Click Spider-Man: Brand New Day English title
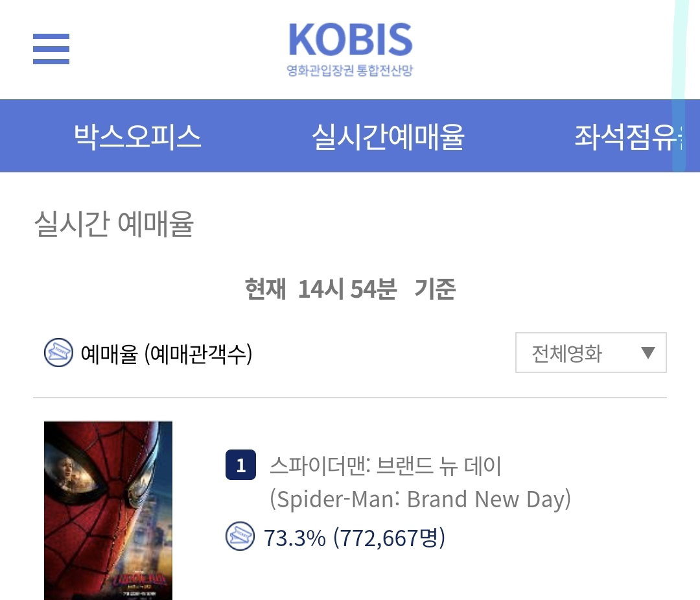Screen dimensions: 700x600 pos(420,499)
